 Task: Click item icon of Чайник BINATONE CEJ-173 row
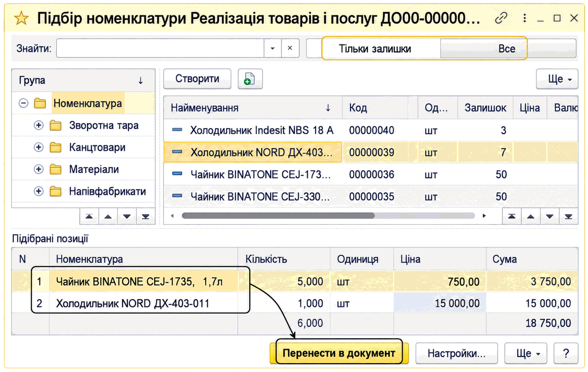(177, 174)
